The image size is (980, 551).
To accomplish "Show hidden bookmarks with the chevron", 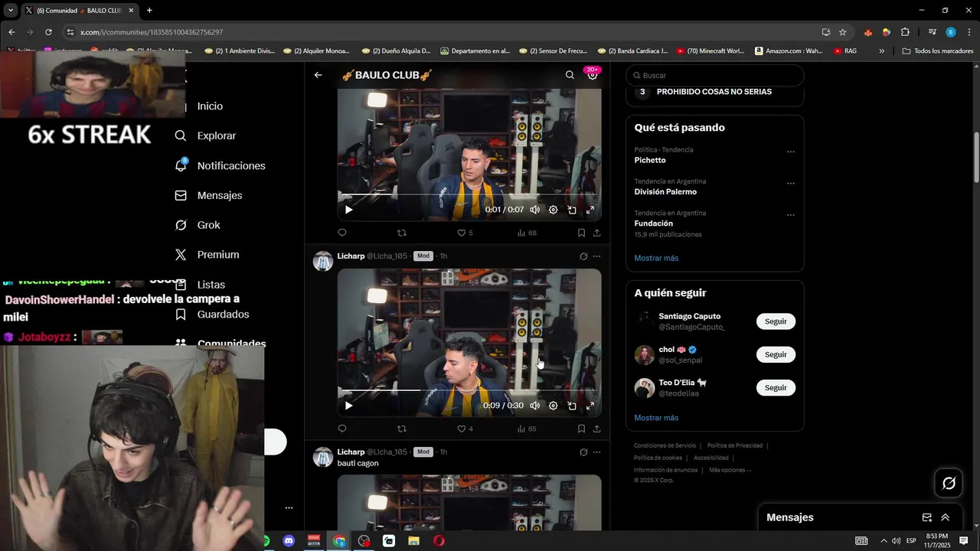I will [882, 51].
